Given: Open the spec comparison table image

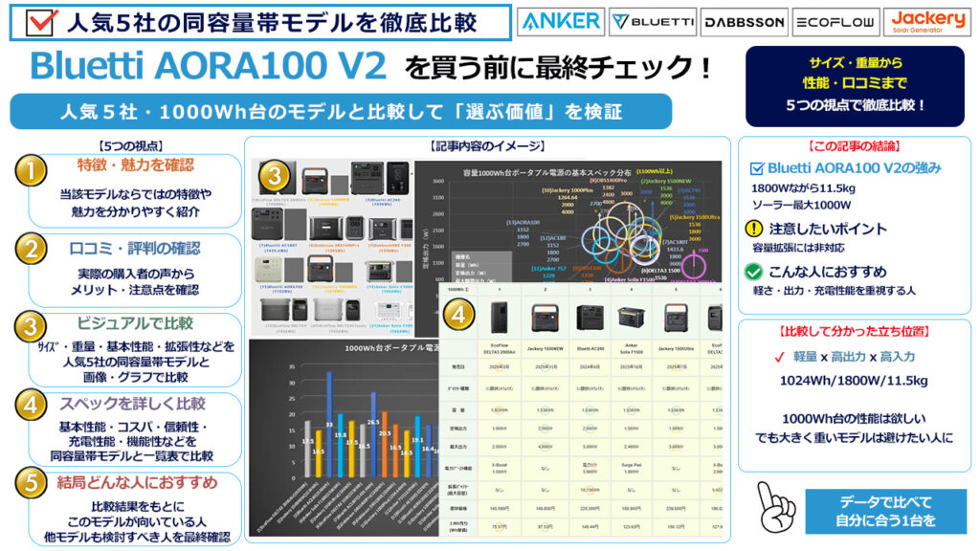Looking at the screenshot, I should [x=581, y=409].
